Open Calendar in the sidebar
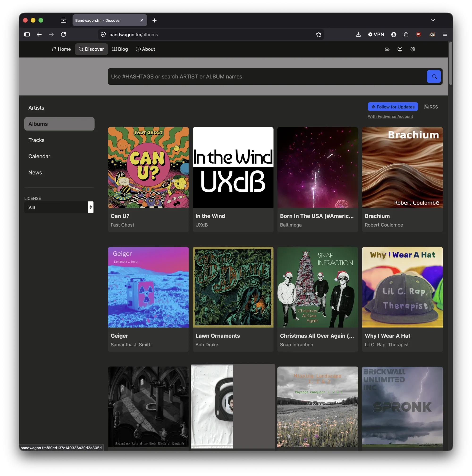This screenshot has height=476, width=472. [59, 157]
